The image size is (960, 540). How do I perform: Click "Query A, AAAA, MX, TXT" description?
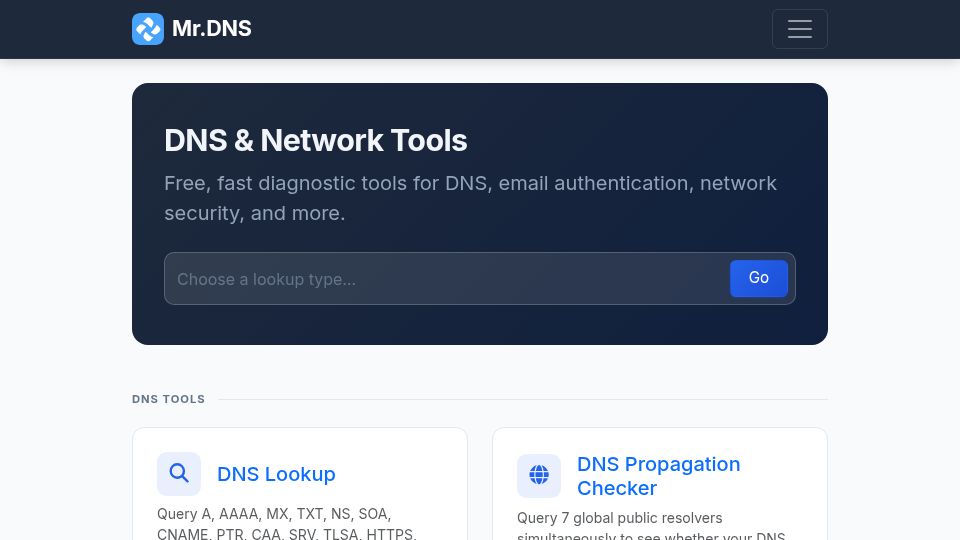287,524
